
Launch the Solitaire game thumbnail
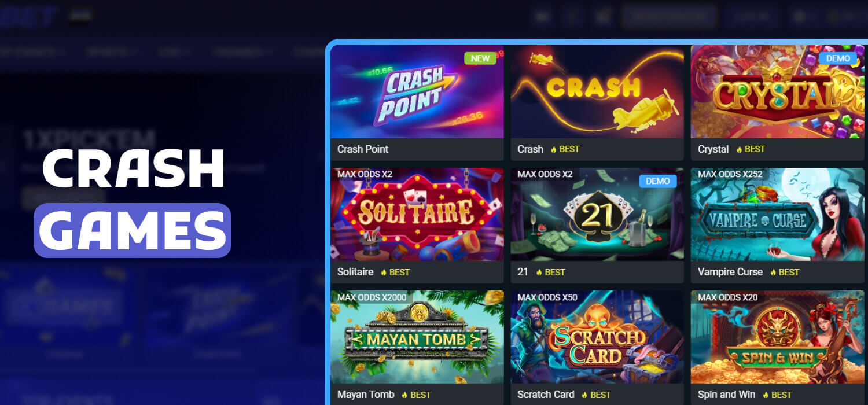pyautogui.click(x=417, y=214)
